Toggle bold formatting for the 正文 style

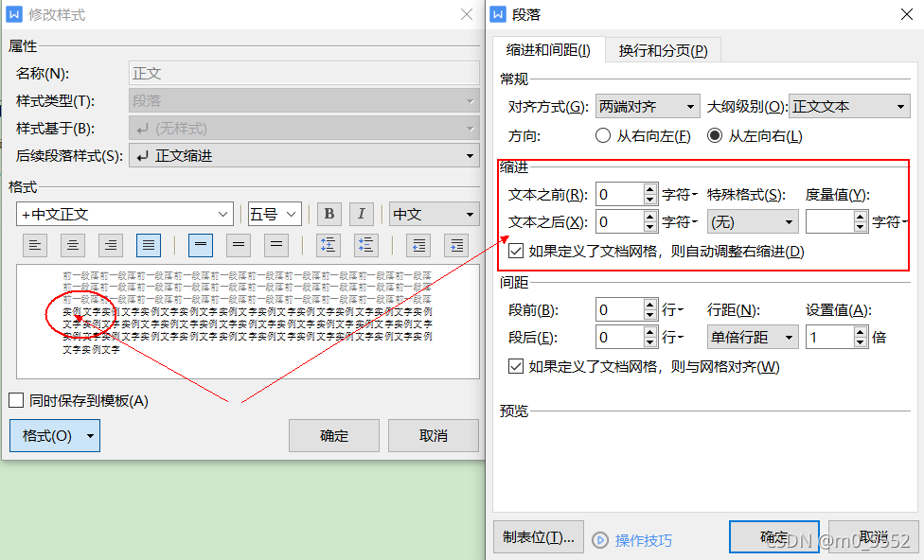(329, 214)
